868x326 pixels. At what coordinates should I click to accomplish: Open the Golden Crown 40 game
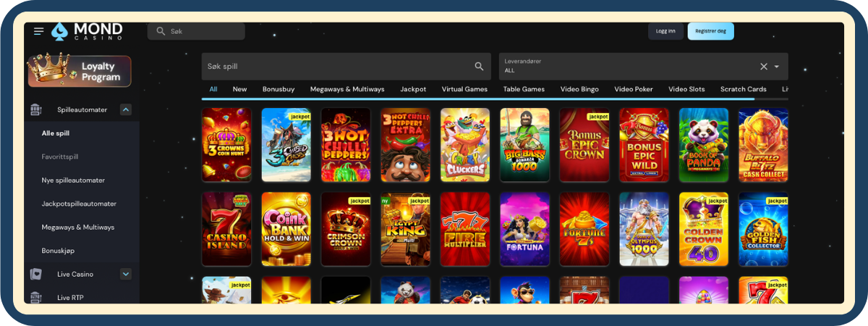pyautogui.click(x=704, y=229)
